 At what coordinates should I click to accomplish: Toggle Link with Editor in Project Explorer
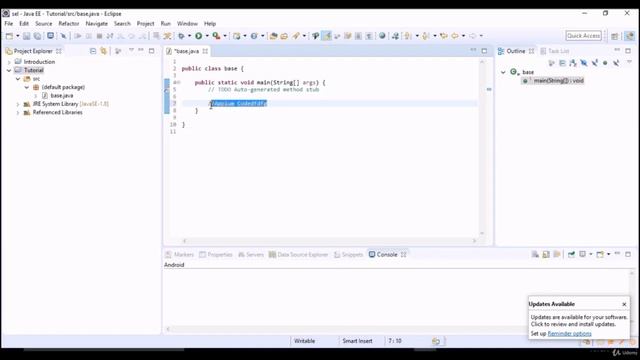[103, 51]
